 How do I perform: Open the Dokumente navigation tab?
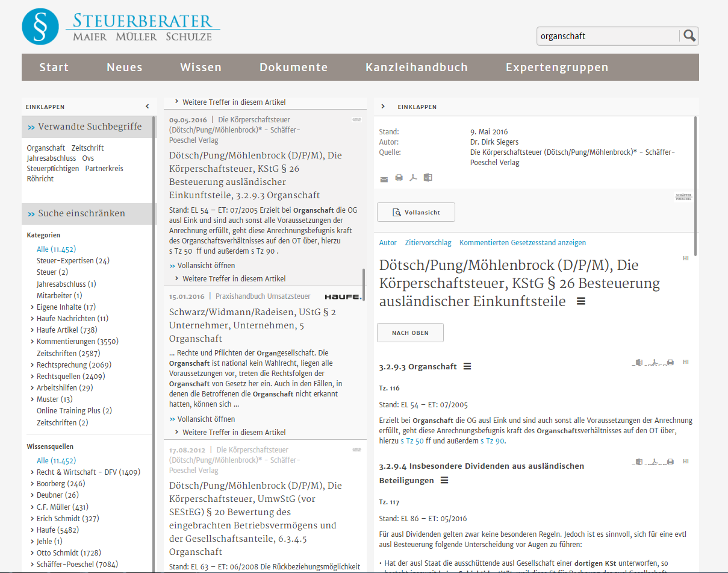(294, 67)
